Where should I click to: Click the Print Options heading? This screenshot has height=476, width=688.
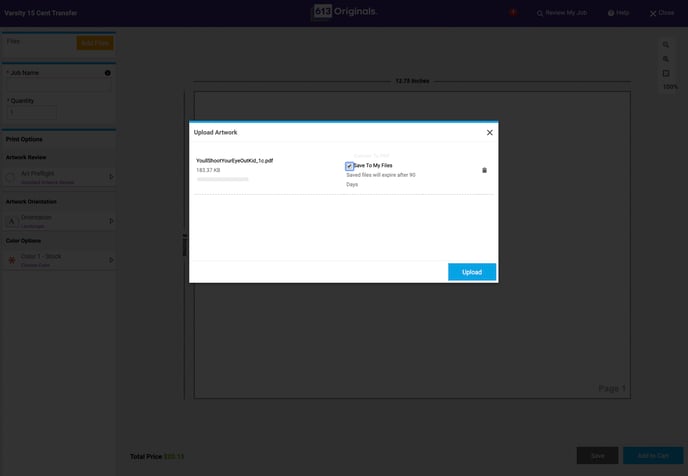click(24, 140)
